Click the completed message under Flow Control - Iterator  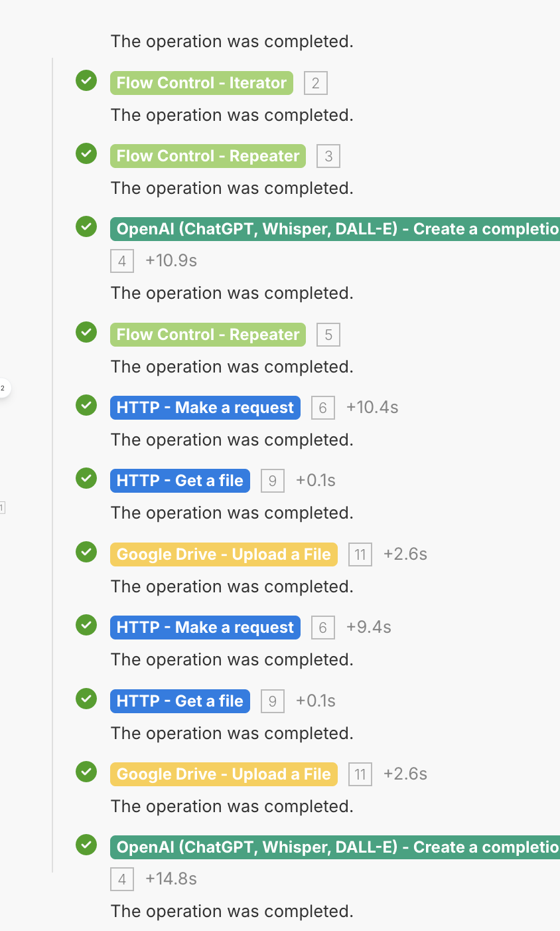tap(232, 115)
